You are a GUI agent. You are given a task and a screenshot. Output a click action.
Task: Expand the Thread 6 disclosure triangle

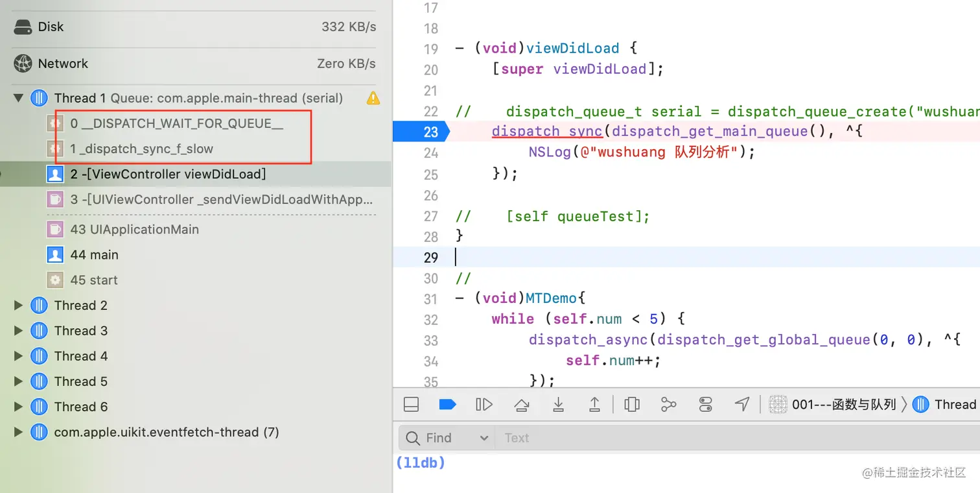pyautogui.click(x=19, y=407)
